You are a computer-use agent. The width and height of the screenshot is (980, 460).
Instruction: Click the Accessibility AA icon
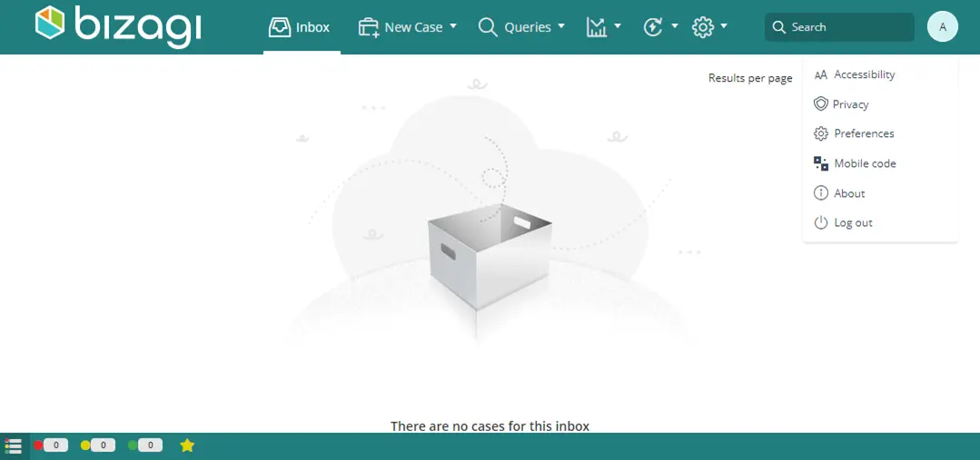[821, 75]
